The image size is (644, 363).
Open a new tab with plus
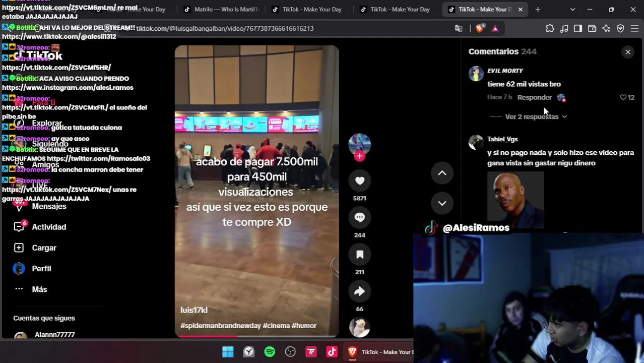[x=538, y=10]
